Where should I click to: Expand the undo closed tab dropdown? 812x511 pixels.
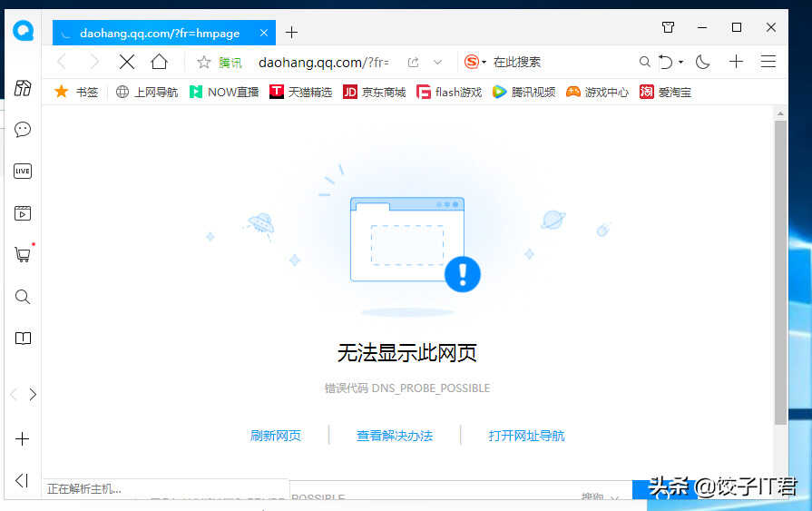pos(680,63)
